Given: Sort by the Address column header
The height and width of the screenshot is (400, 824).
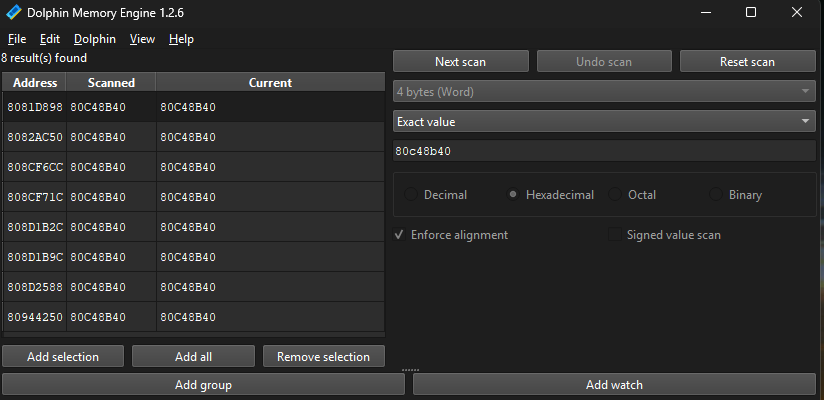Looking at the screenshot, I should [35, 83].
